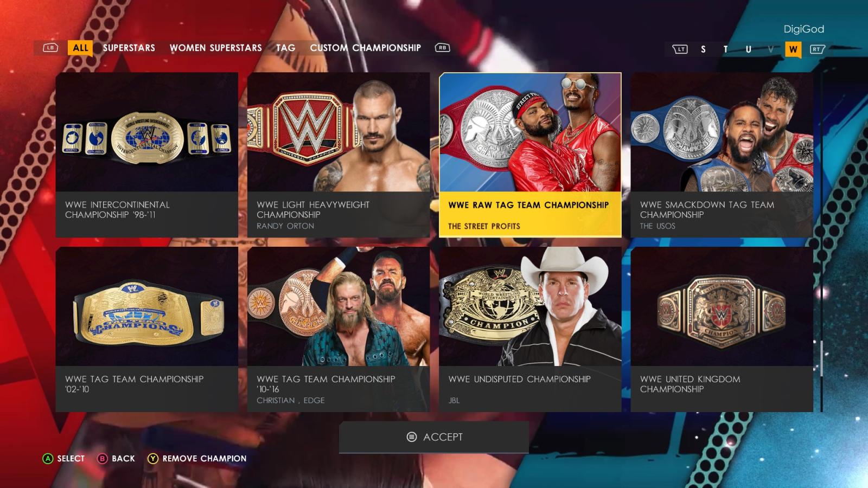Select the WWE United Kingdom Championship tile
This screenshot has width=868, height=488.
(722, 330)
